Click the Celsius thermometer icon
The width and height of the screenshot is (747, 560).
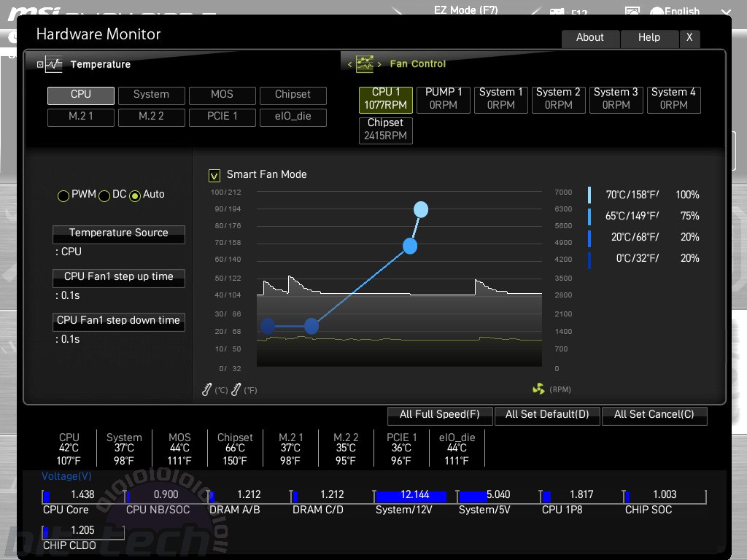[206, 389]
